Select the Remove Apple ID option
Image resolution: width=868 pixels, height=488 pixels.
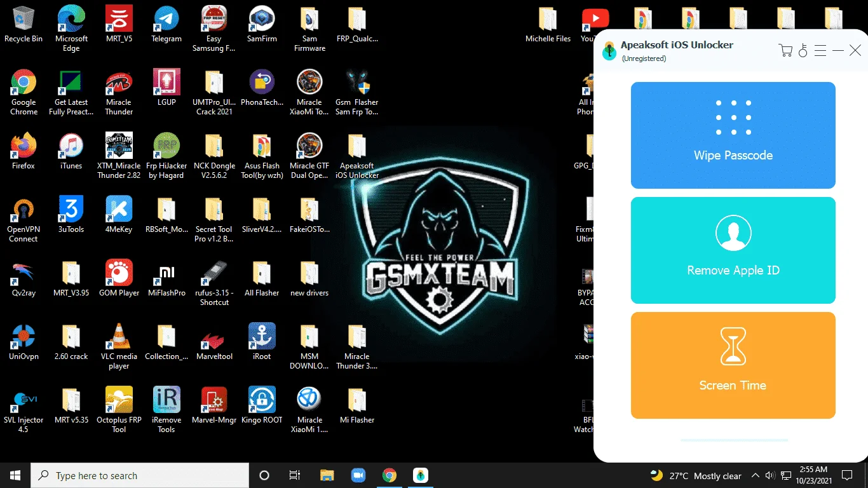733,250
